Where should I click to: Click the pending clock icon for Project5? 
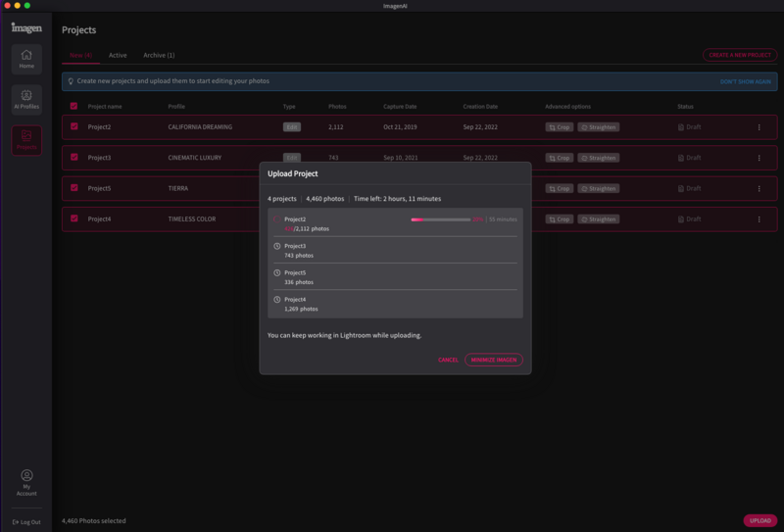point(276,273)
